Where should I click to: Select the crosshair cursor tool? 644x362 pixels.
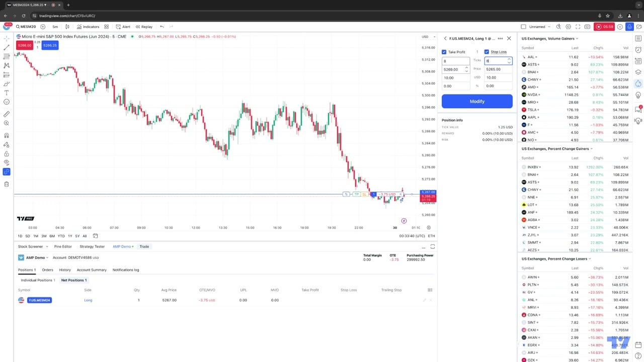pyautogui.click(x=7, y=38)
